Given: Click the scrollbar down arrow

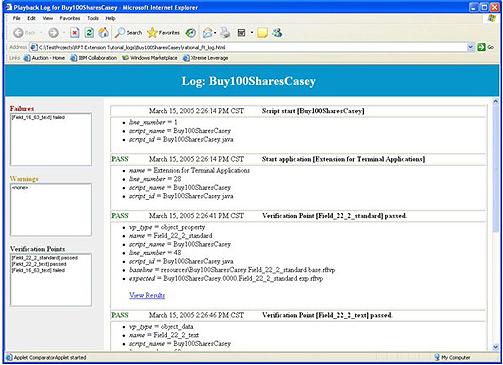Looking at the screenshot, I should pyautogui.click(x=496, y=347).
